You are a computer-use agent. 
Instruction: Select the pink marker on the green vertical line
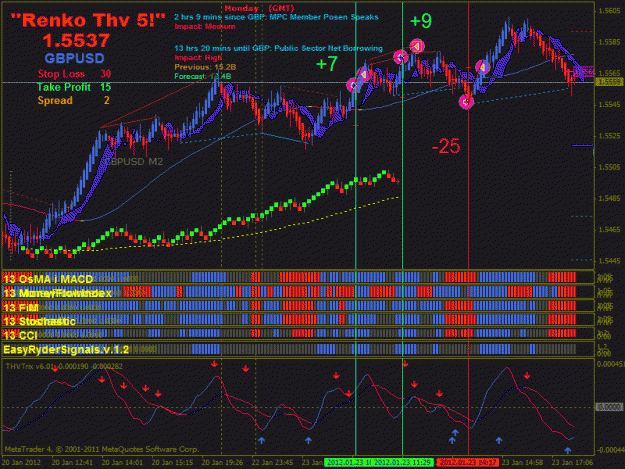(401, 57)
